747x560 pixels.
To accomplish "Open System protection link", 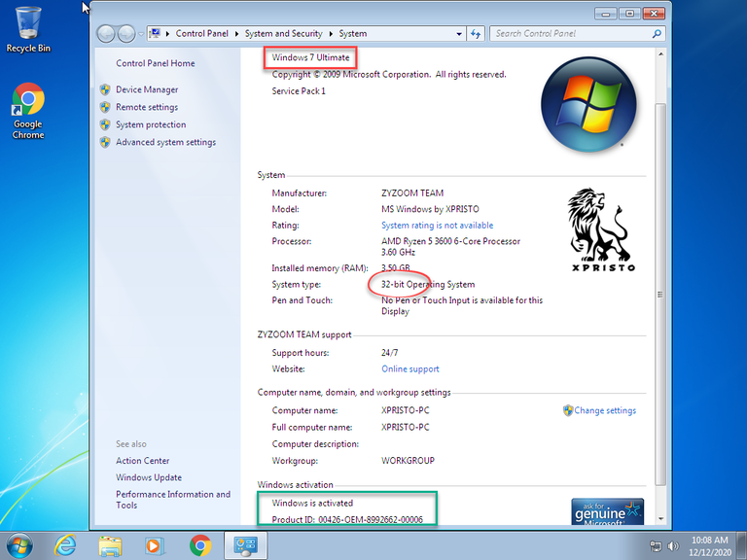I will (x=151, y=124).
